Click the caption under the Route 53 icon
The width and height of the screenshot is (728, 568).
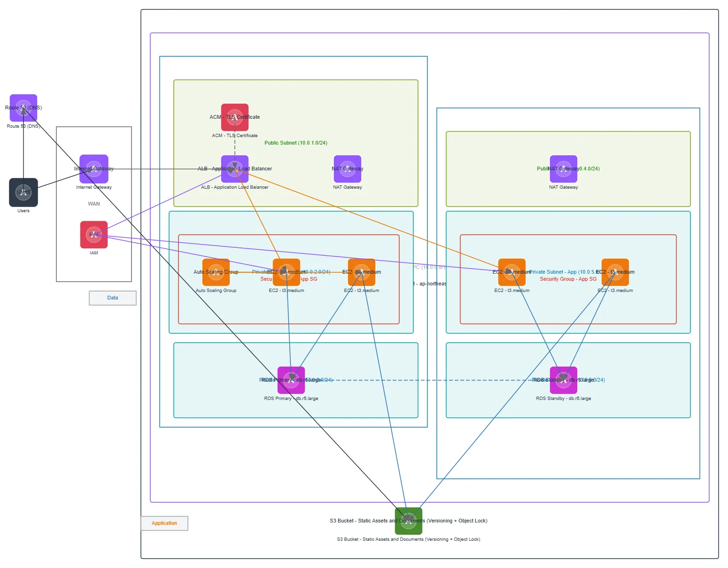[23, 126]
